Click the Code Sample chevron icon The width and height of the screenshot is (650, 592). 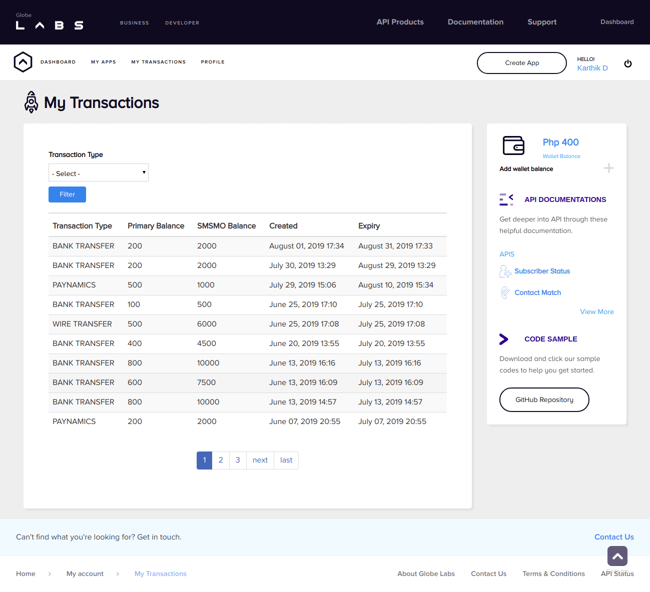503,339
